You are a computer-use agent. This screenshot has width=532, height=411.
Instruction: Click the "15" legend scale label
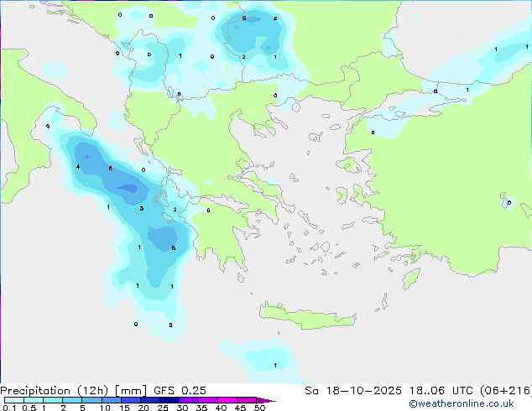tap(124, 408)
